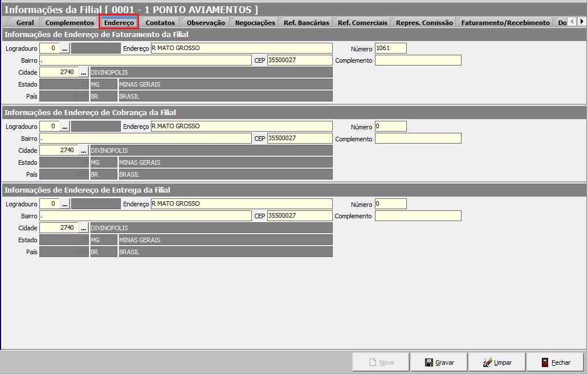This screenshot has height=375, width=588.
Task: Select the Ref. Bancárias tab
Action: pos(306,23)
